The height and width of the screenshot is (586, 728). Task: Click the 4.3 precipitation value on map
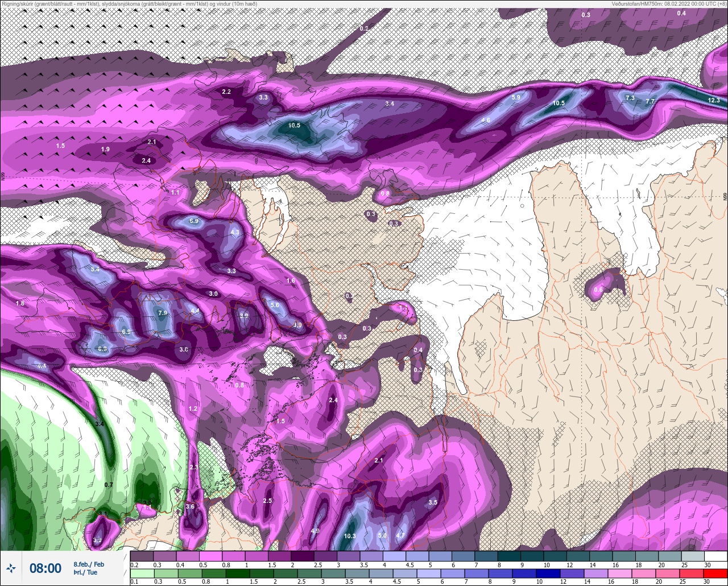point(235,232)
